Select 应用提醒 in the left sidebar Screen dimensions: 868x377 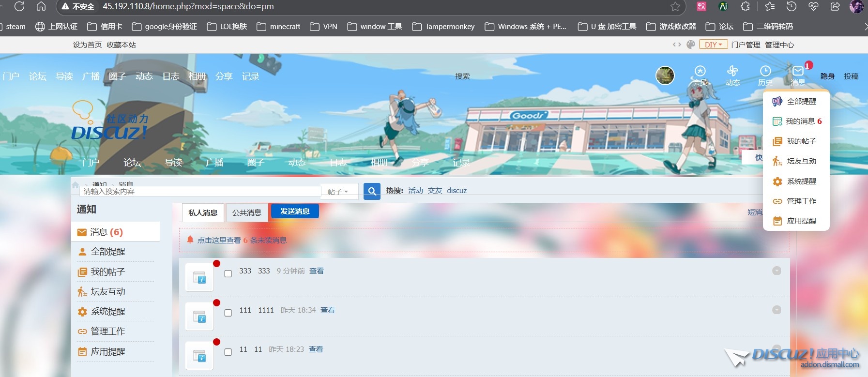108,351
